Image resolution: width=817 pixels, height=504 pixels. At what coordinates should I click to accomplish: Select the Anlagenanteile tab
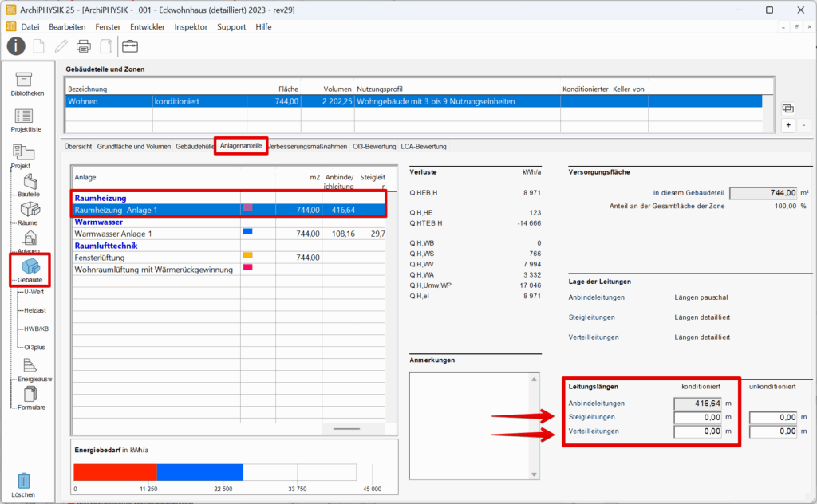click(x=241, y=146)
